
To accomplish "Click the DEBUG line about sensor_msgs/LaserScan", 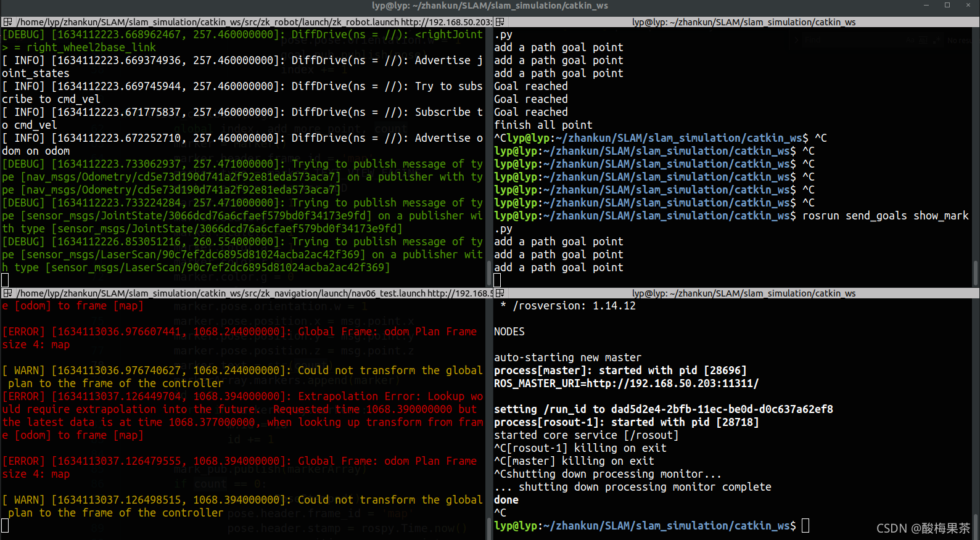I will (242, 255).
